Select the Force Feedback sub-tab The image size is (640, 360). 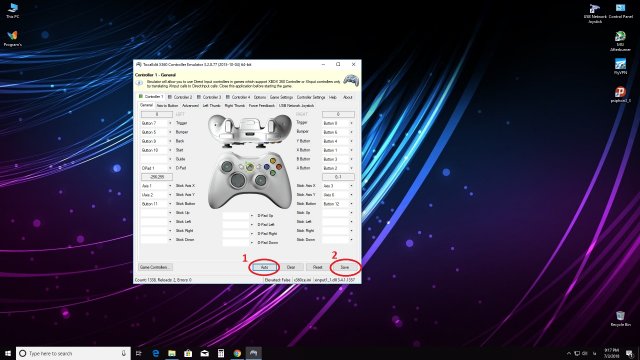(x=262, y=106)
